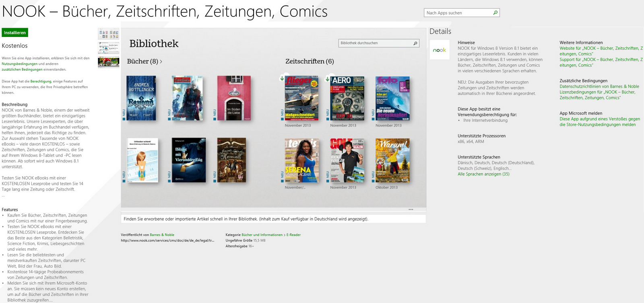Open the Andrea Bottlinger 'Beyond' book cover
Screen dimensions: 644x303
[141, 98]
